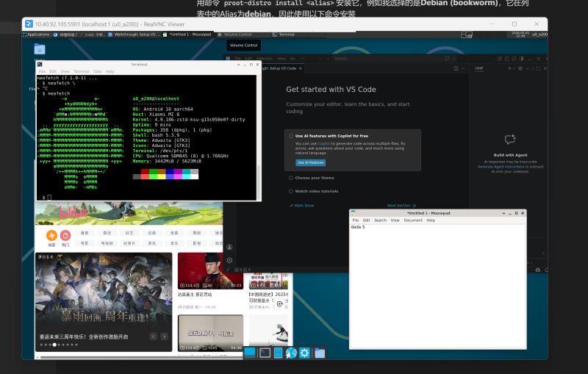Switch to the Untitled 1 - Mousepad taskbar entry
The height and width of the screenshot is (374, 588).
click(x=187, y=35)
